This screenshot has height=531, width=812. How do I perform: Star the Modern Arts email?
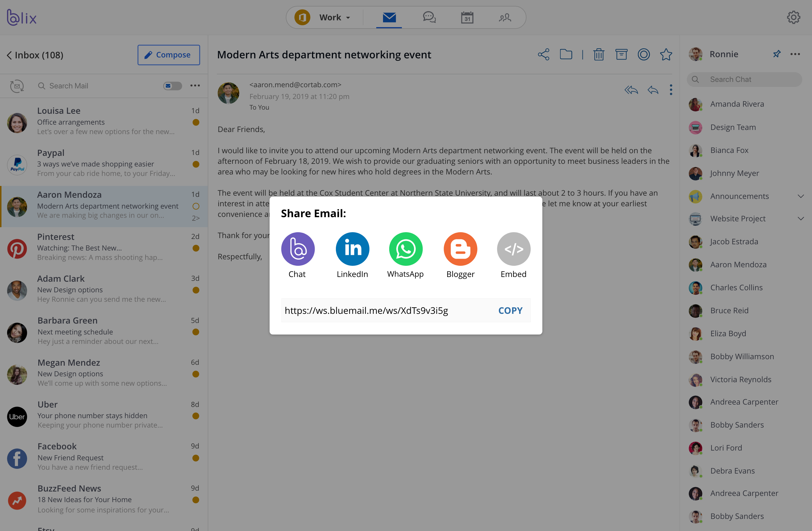[666, 55]
